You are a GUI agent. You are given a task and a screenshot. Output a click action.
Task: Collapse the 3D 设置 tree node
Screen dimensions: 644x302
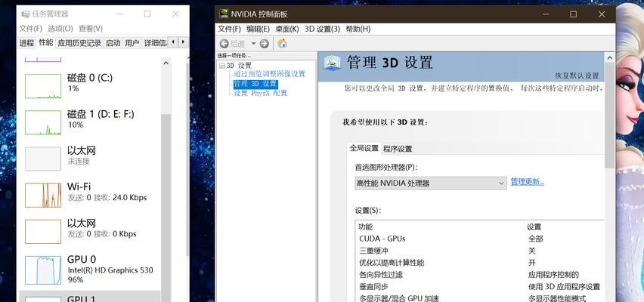221,66
